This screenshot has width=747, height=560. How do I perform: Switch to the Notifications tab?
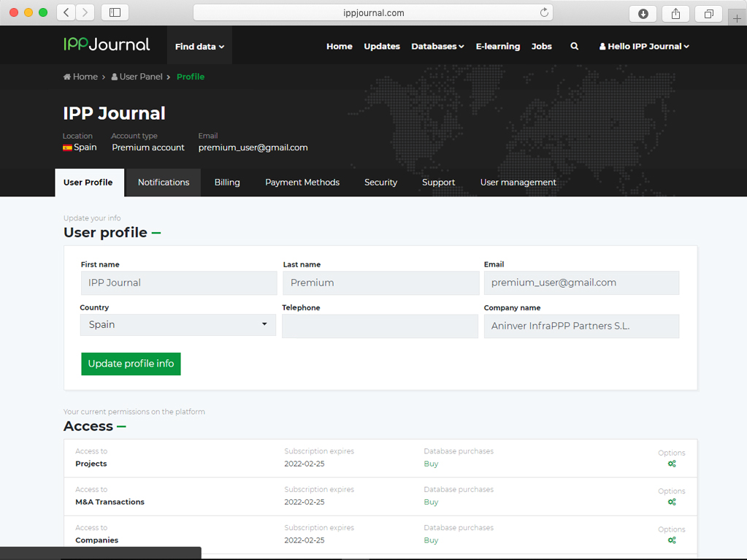164,183
